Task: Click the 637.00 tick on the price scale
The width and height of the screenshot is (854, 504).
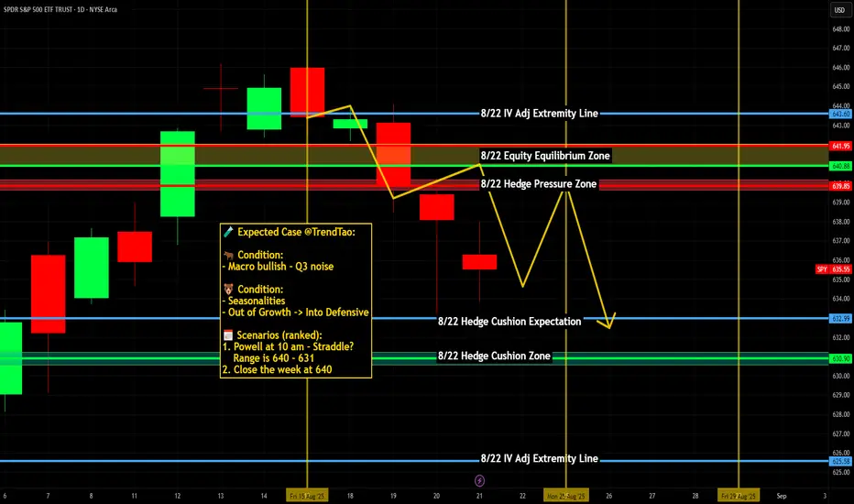Action: [x=841, y=240]
